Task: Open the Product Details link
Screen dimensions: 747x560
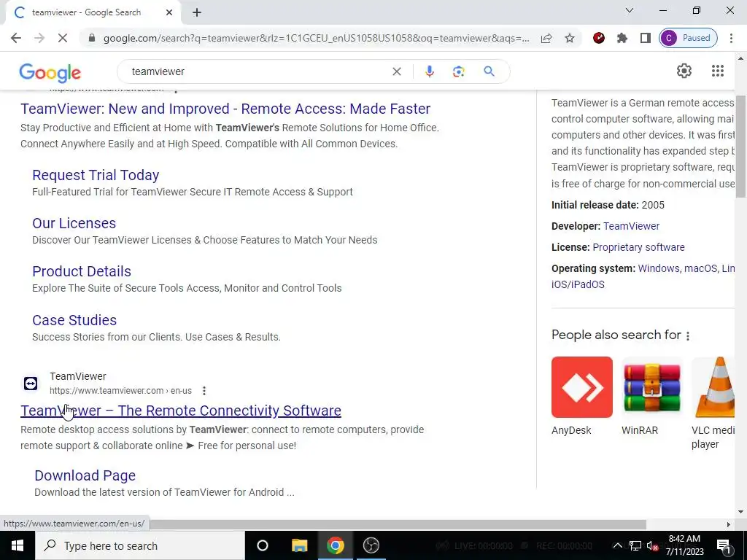Action: [x=82, y=271]
